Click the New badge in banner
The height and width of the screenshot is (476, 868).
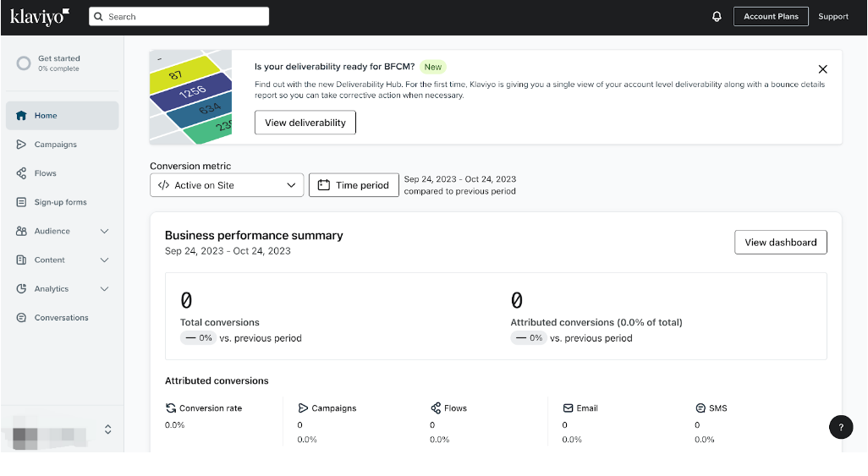pos(433,67)
